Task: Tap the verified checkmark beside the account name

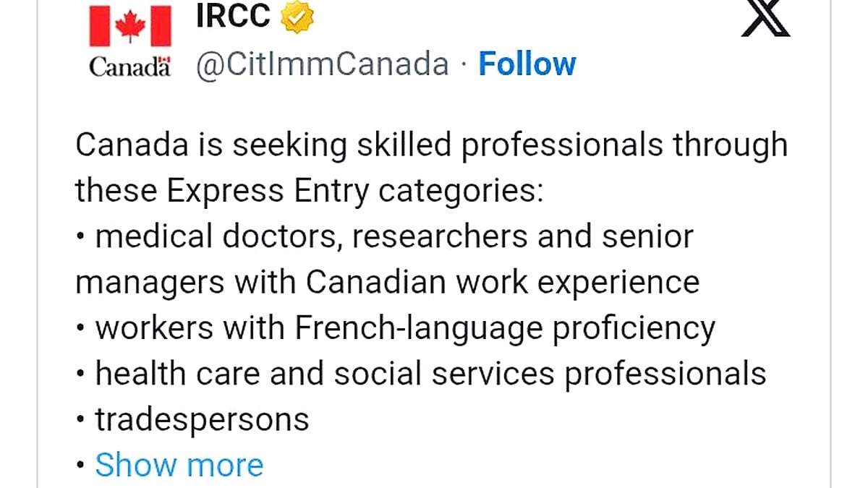Action: [297, 16]
